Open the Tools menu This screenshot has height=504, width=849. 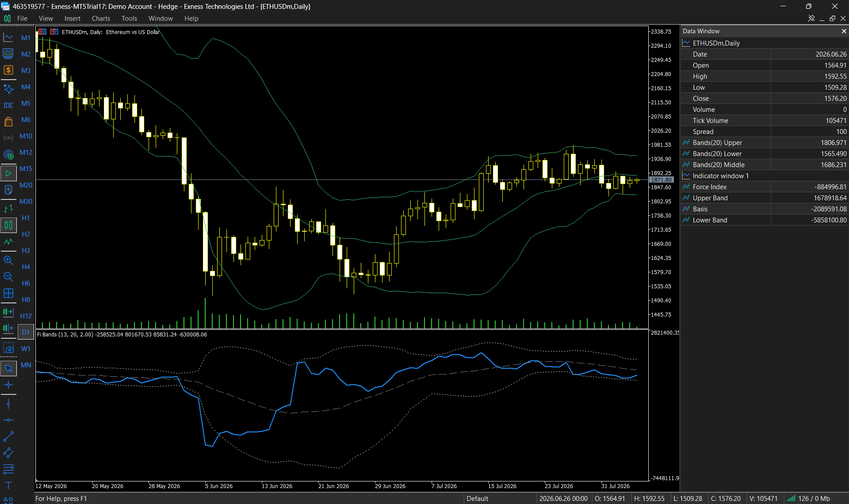tap(129, 18)
